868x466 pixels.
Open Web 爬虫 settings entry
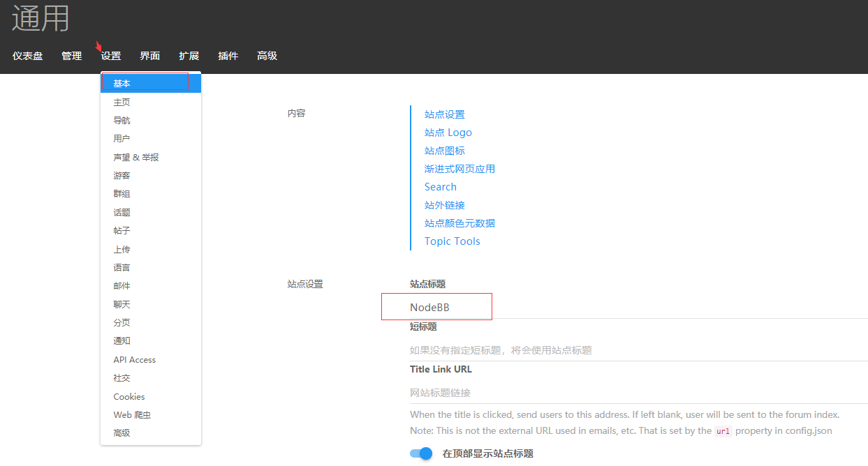151,414
